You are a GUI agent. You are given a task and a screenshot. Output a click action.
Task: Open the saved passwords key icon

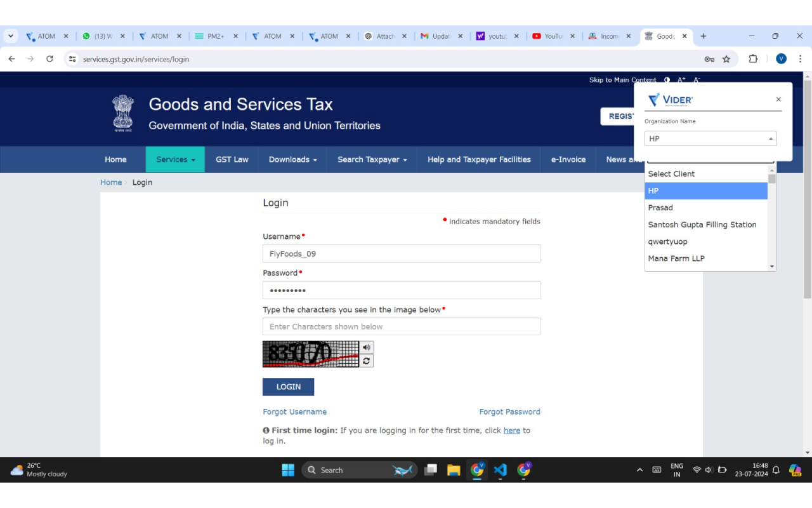[x=709, y=59]
